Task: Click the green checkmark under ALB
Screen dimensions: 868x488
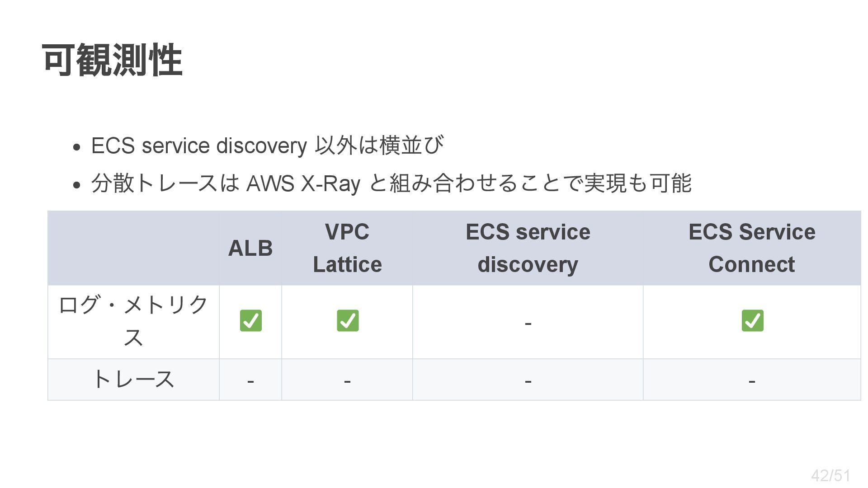Action: (x=250, y=321)
